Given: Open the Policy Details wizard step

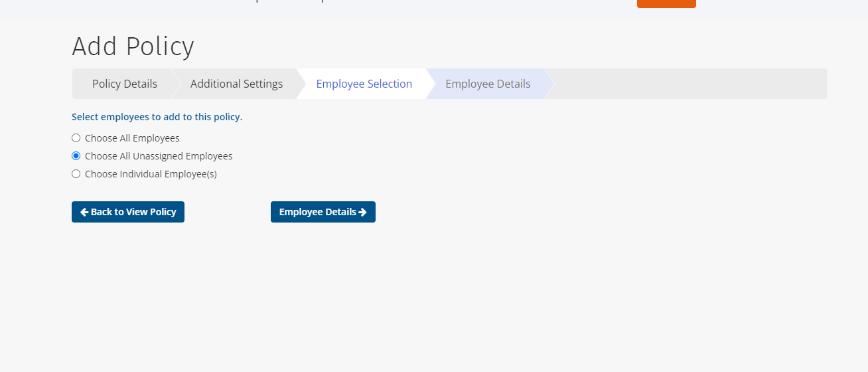Looking at the screenshot, I should [x=125, y=84].
